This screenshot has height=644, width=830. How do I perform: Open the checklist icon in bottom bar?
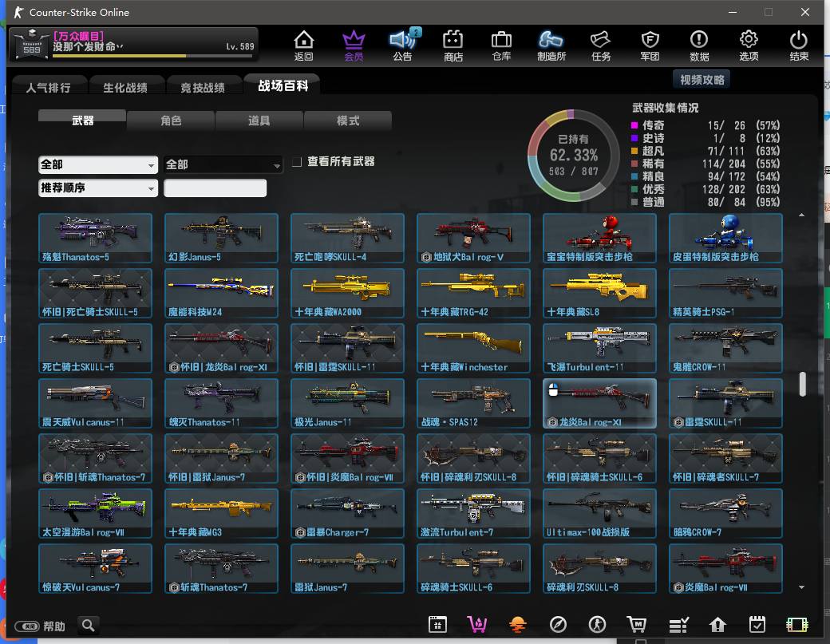pyautogui.click(x=678, y=625)
